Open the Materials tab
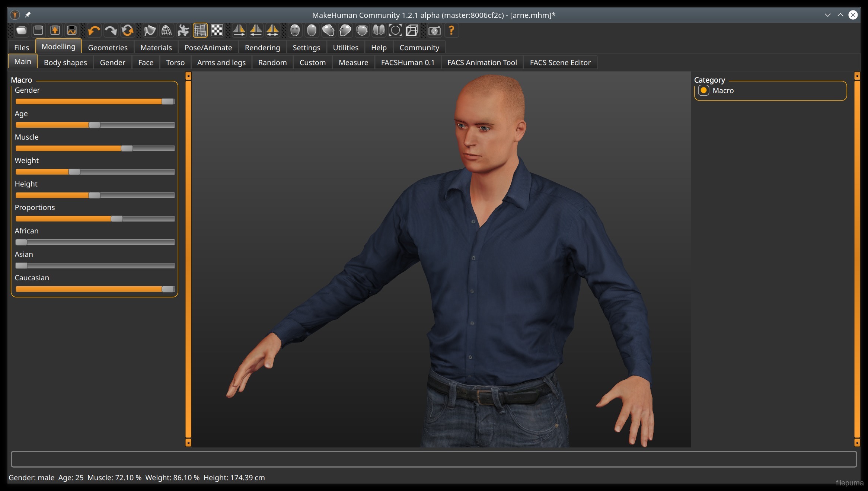This screenshot has height=491, width=868. [156, 48]
